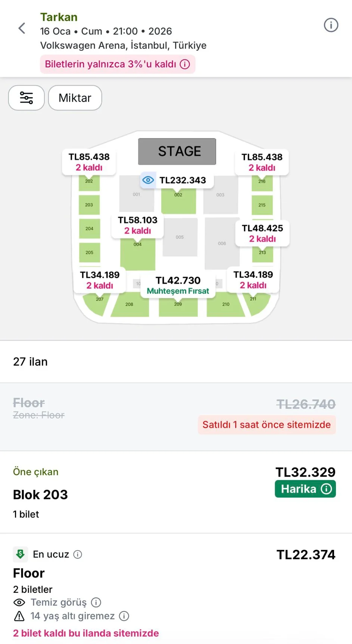This screenshot has width=352, height=644.
Task: Select block 215 on seat map
Action: tap(262, 205)
